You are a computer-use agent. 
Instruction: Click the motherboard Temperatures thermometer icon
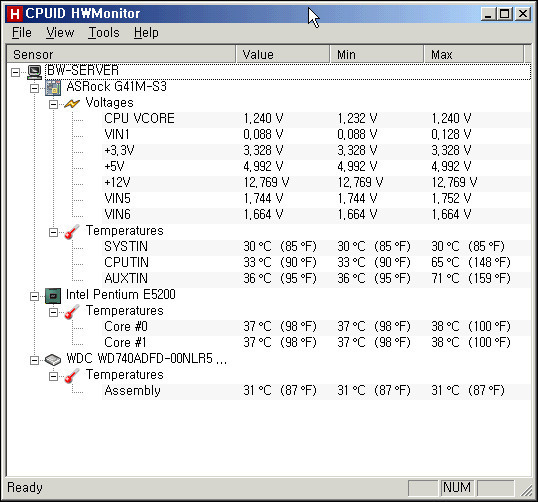(x=72, y=232)
